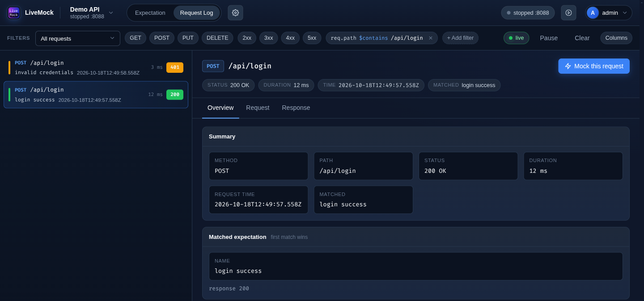Toggle the 4xx status filter
The width and height of the screenshot is (644, 301).
click(290, 38)
